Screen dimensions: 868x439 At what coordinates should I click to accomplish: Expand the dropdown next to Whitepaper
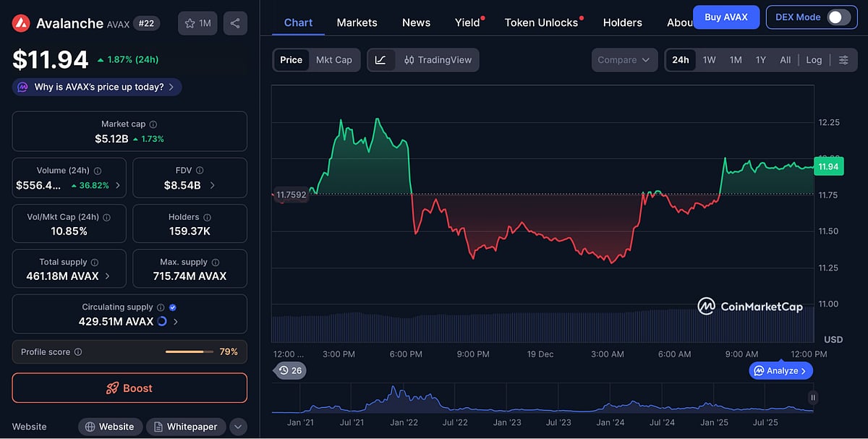point(238,427)
